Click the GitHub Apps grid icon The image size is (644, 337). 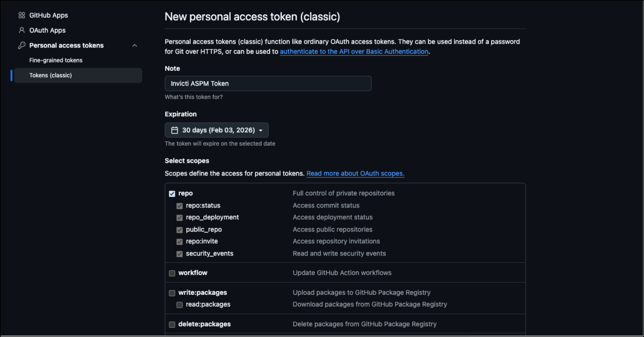22,15
